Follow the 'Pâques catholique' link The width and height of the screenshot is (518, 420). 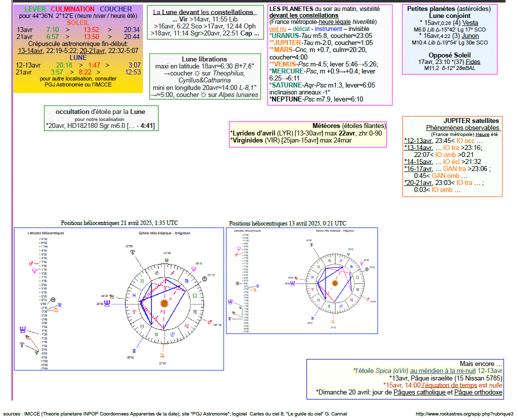419,392
